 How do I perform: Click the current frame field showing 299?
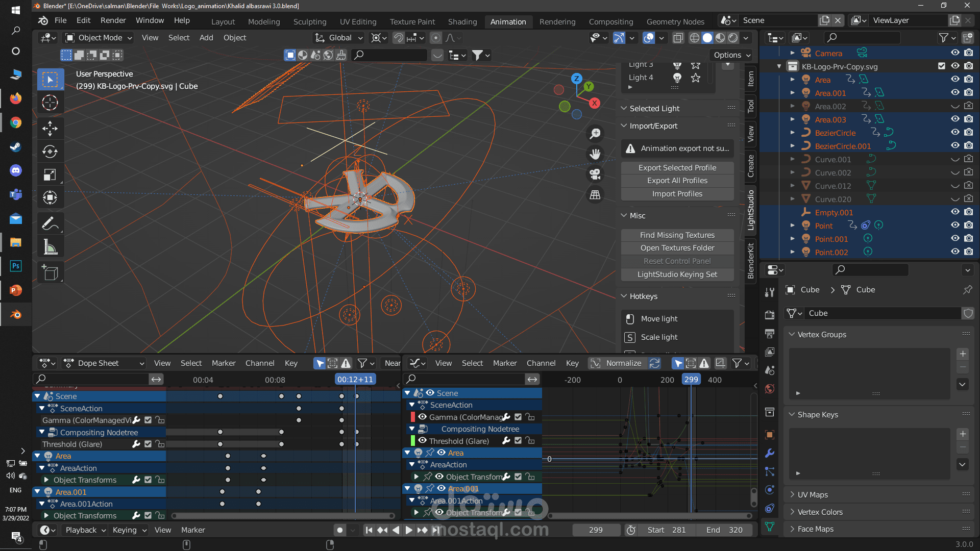click(595, 530)
